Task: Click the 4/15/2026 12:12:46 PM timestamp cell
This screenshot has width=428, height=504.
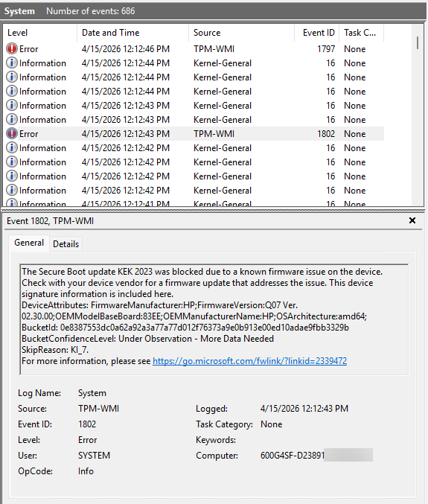Action: click(126, 49)
